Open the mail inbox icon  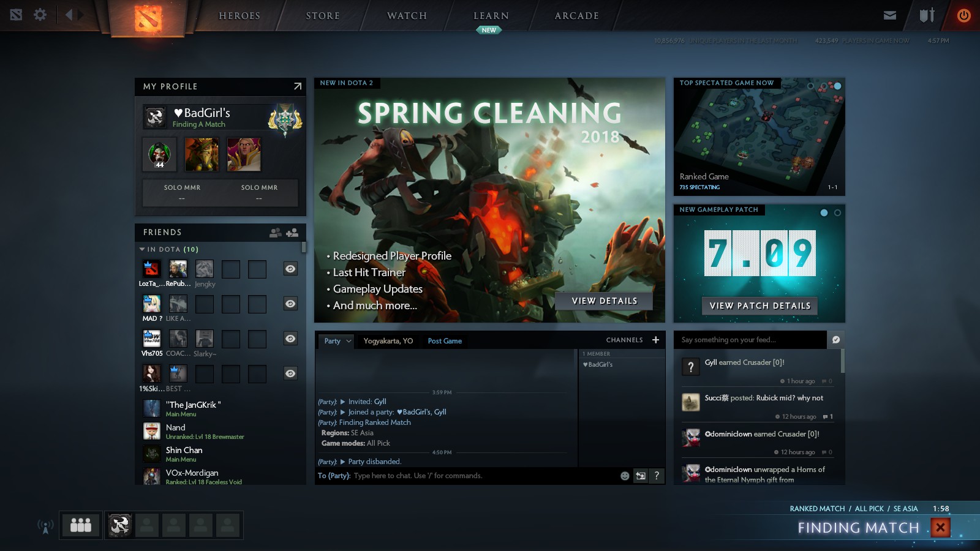(890, 15)
